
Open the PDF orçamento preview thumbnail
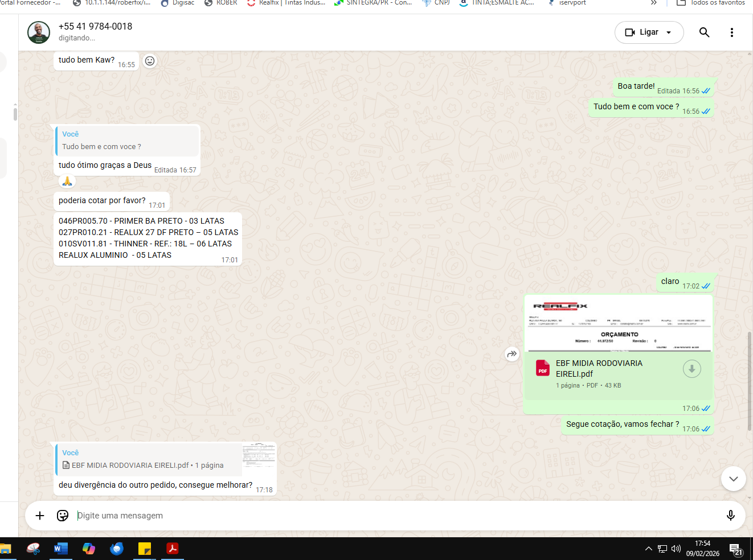pos(618,323)
